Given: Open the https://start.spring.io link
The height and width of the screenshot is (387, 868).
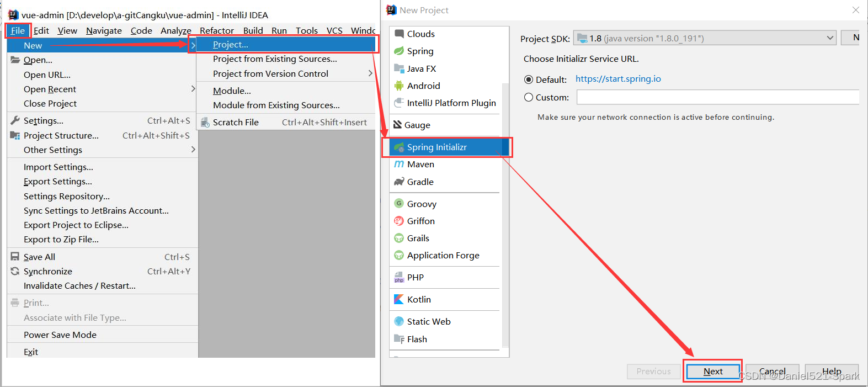Looking at the screenshot, I should pyautogui.click(x=618, y=79).
